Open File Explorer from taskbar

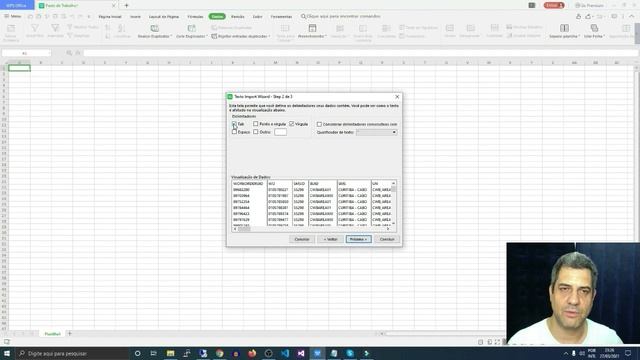(x=170, y=353)
